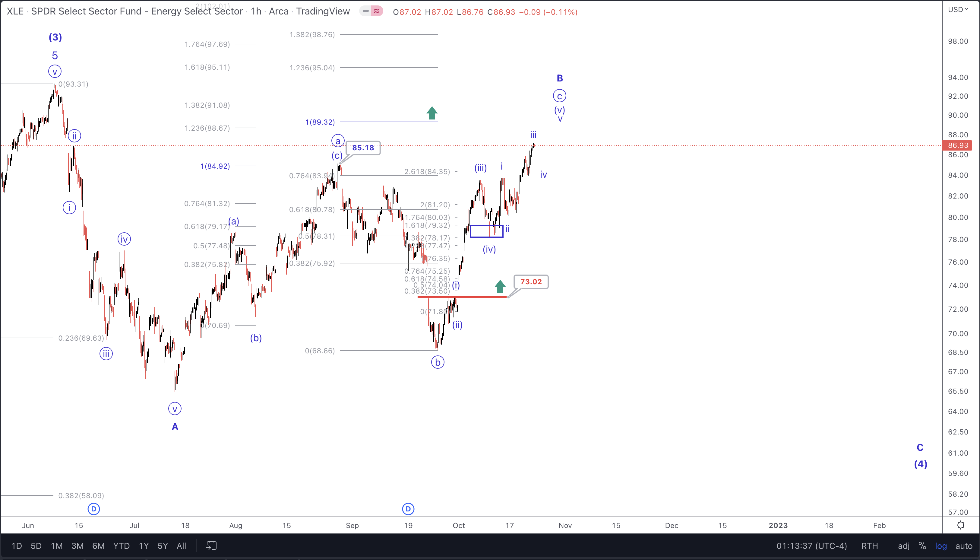Select the 5D time range

36,546
